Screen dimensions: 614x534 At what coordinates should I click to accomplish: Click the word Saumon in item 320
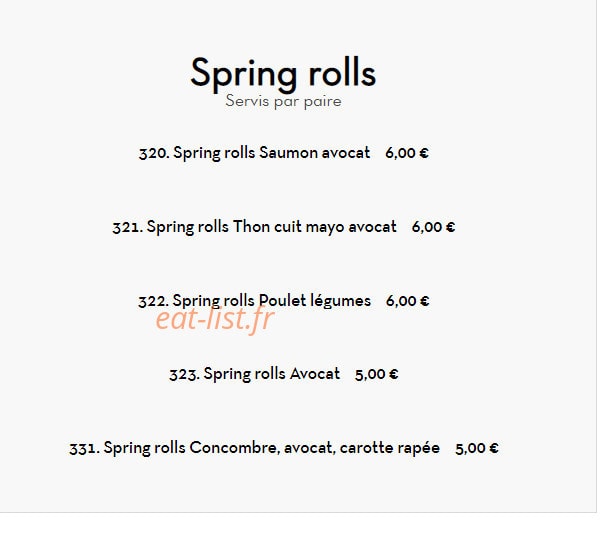tap(288, 153)
